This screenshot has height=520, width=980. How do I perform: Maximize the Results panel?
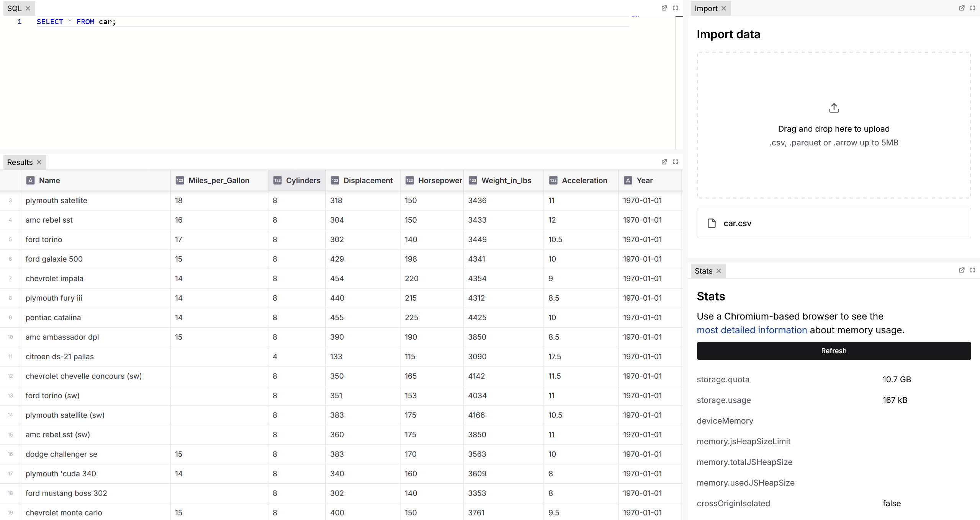675,162
